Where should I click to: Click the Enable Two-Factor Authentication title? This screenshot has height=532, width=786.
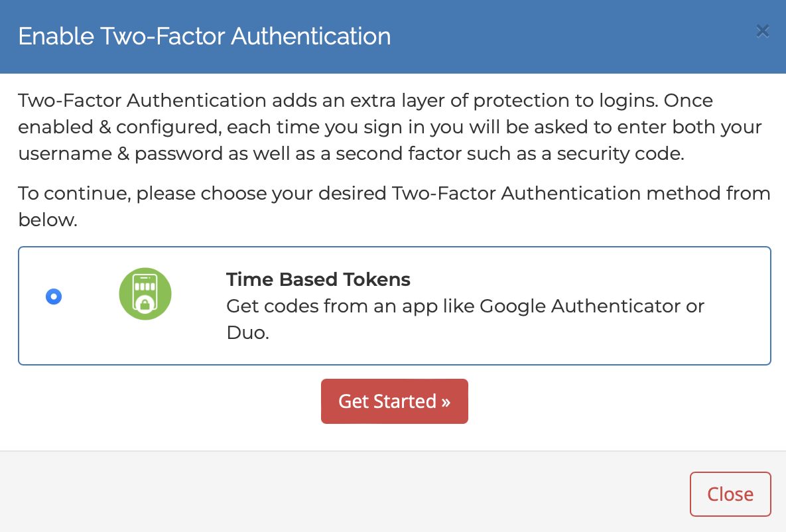204,36
